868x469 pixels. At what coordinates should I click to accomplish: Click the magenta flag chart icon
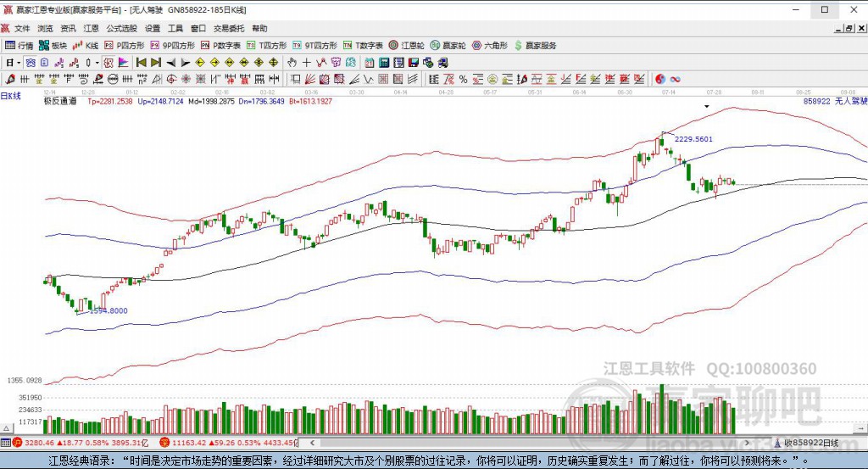[123, 63]
